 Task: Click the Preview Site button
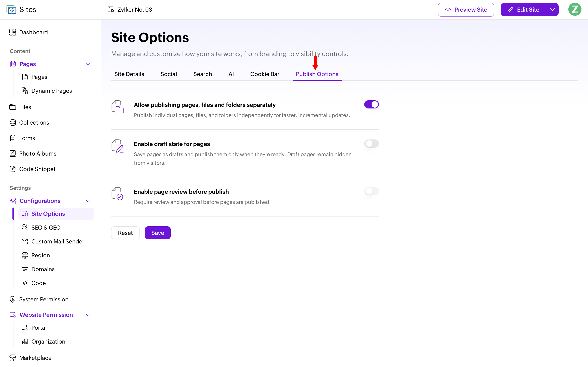466,9
